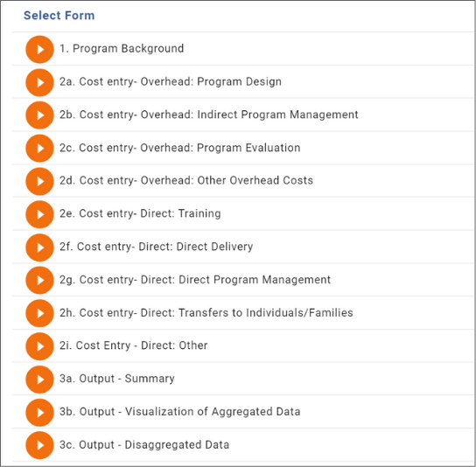
Task: Click the play icon for Direct Delivery
Action: pos(39,247)
